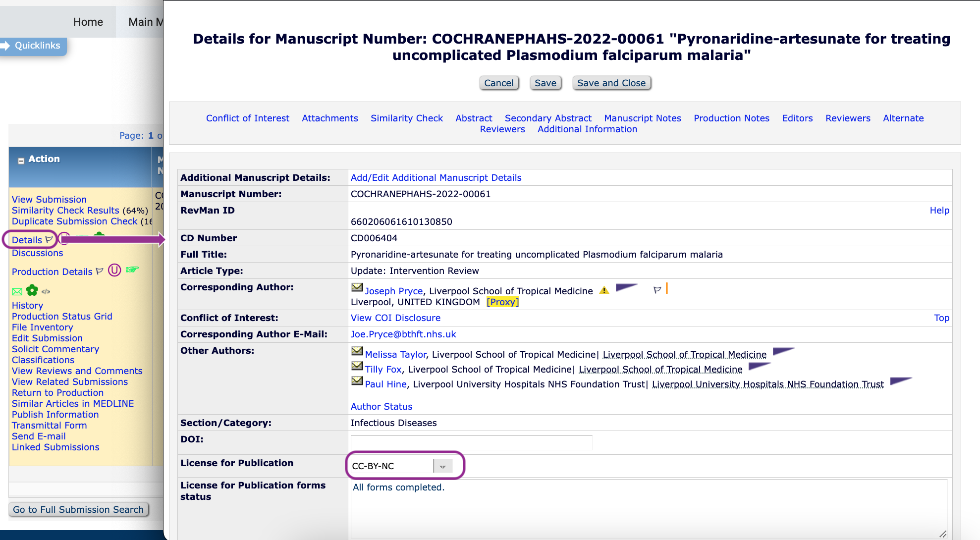Click the yellow warning triangle beside corresponding author

(x=604, y=290)
